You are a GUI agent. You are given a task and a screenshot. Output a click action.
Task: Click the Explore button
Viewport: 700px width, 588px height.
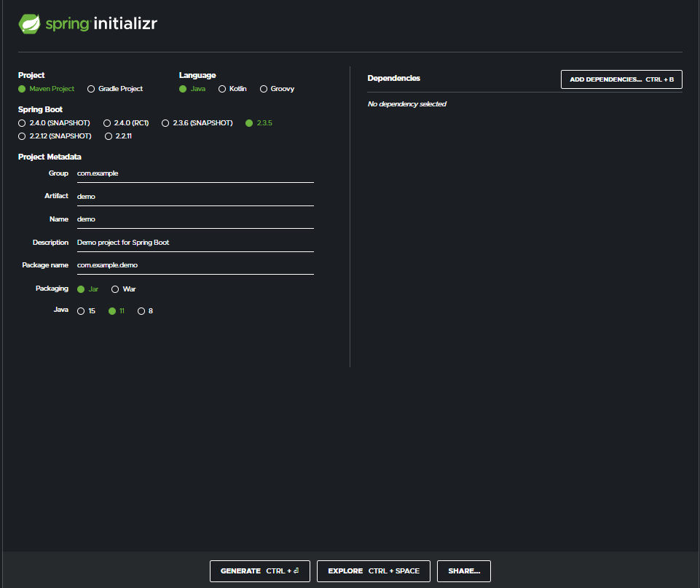click(x=374, y=571)
